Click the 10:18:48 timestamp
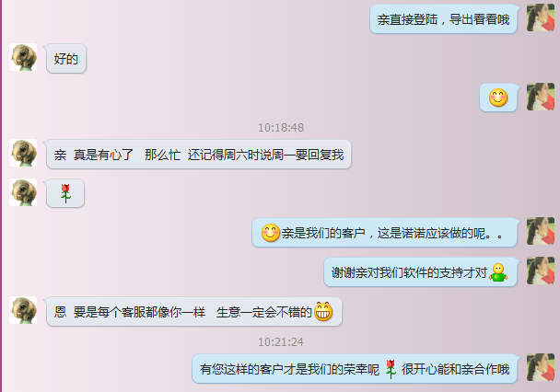This screenshot has width=560, height=392. click(x=281, y=127)
